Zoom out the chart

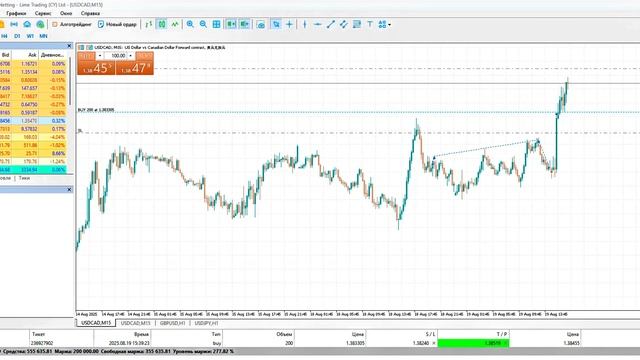click(x=203, y=24)
